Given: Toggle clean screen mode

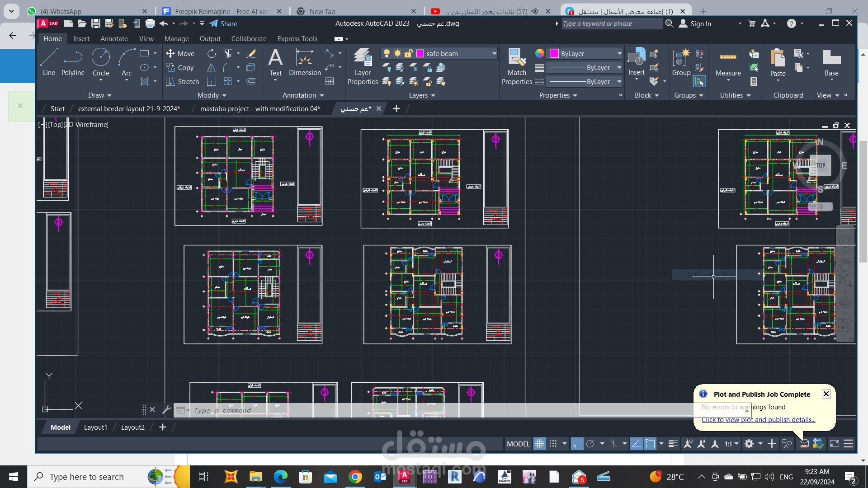Looking at the screenshot, I should [835, 444].
